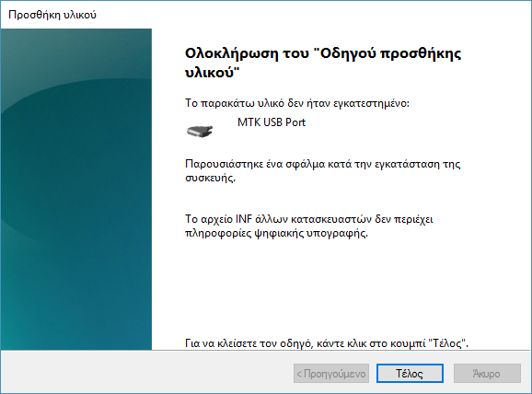Click the teal banner panel on left
532x394 pixels.
(x=76, y=189)
